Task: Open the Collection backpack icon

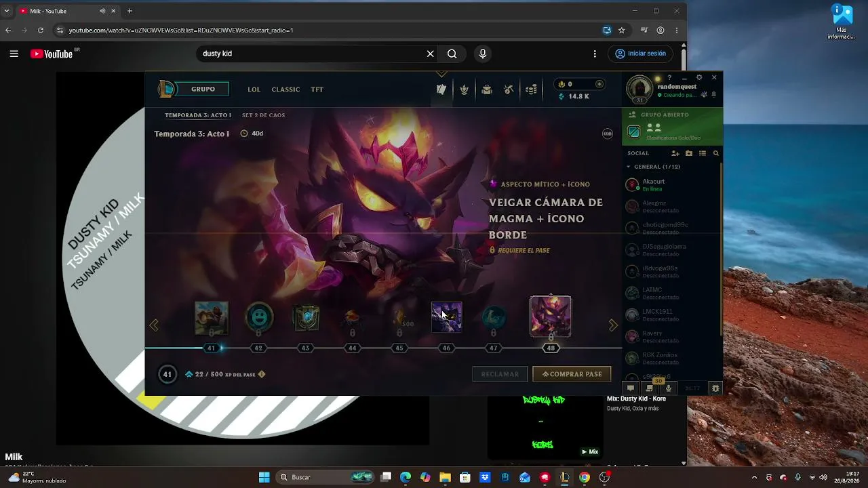Action: [x=487, y=89]
